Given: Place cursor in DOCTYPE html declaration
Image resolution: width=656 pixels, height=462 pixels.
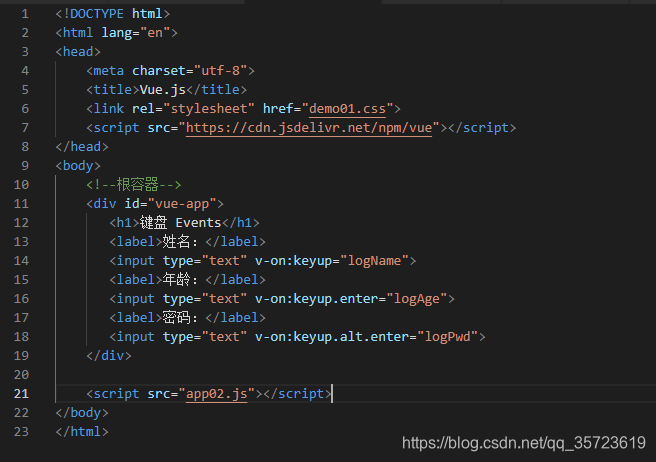Looking at the screenshot, I should click(x=113, y=14).
